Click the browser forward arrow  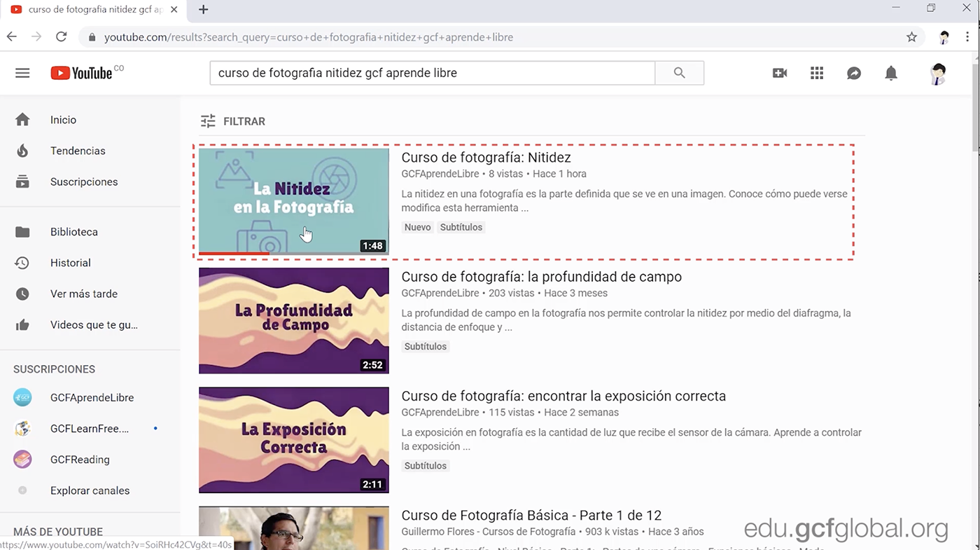tap(36, 37)
